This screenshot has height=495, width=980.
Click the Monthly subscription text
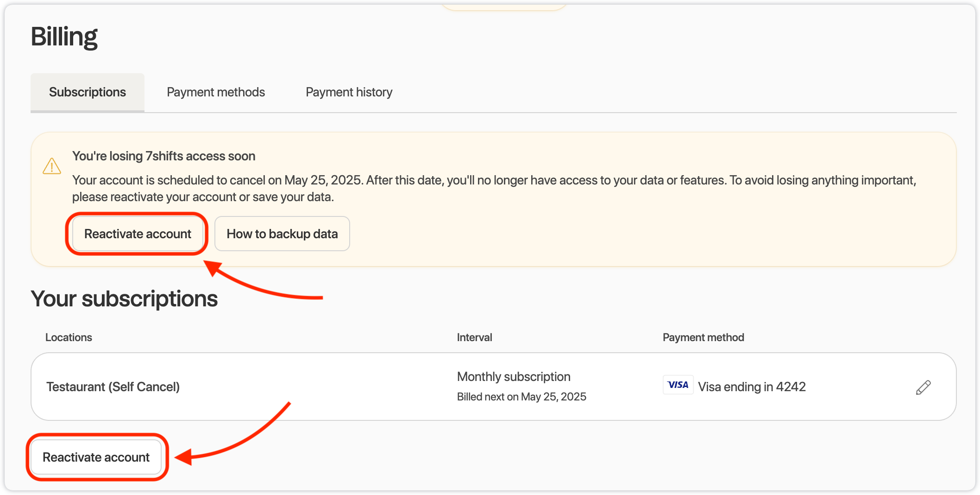click(x=514, y=377)
